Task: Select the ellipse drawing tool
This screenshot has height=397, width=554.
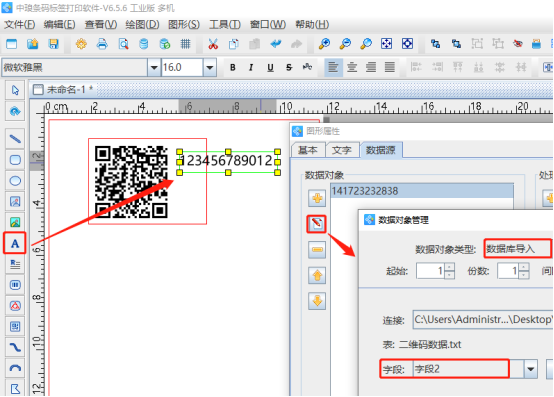Action: point(15,181)
